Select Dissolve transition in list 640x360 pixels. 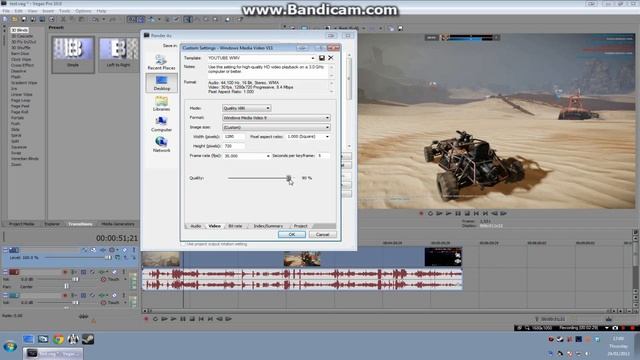tap(18, 71)
